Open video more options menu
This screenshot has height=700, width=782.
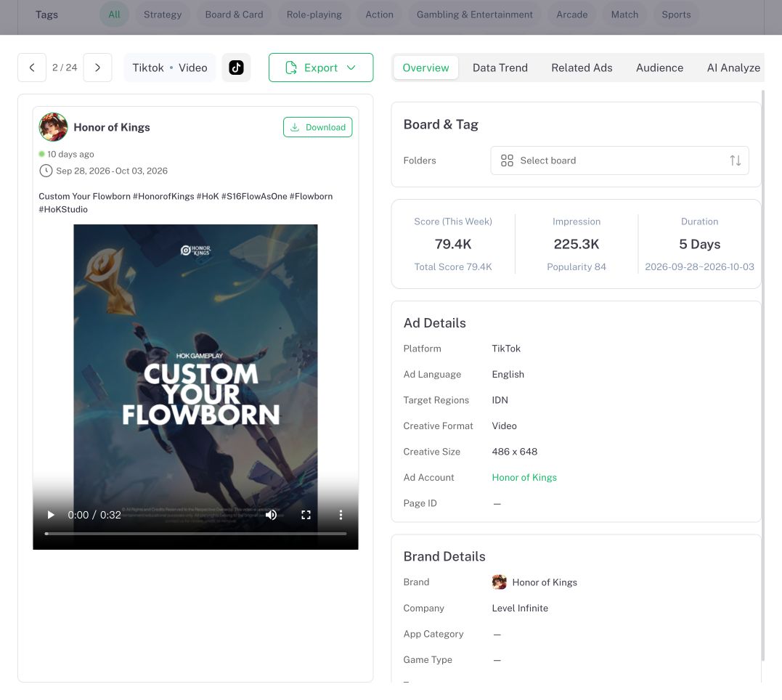pyautogui.click(x=341, y=514)
